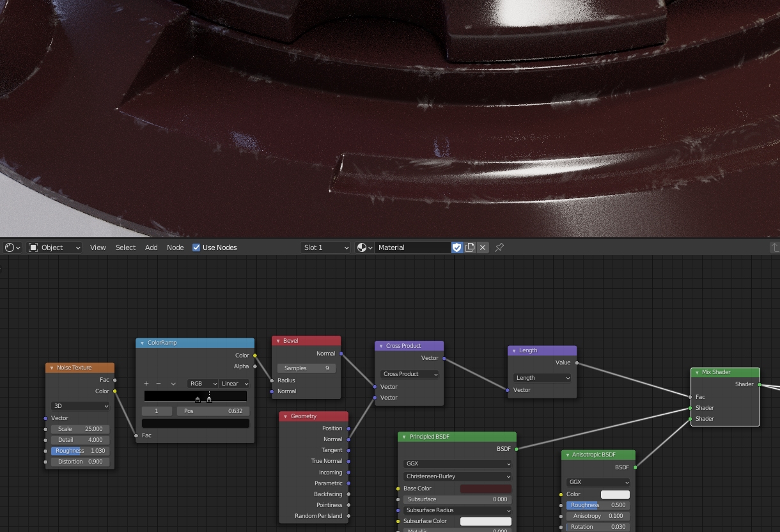This screenshot has height=532, width=780.
Task: Select the left ColorRamp stop handle
Action: [x=198, y=400]
